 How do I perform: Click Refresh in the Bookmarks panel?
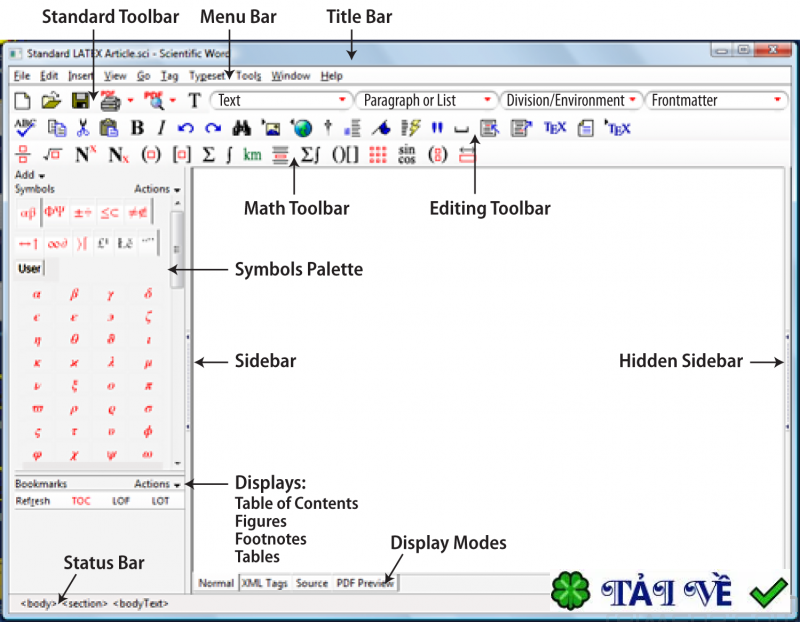pos(33,501)
